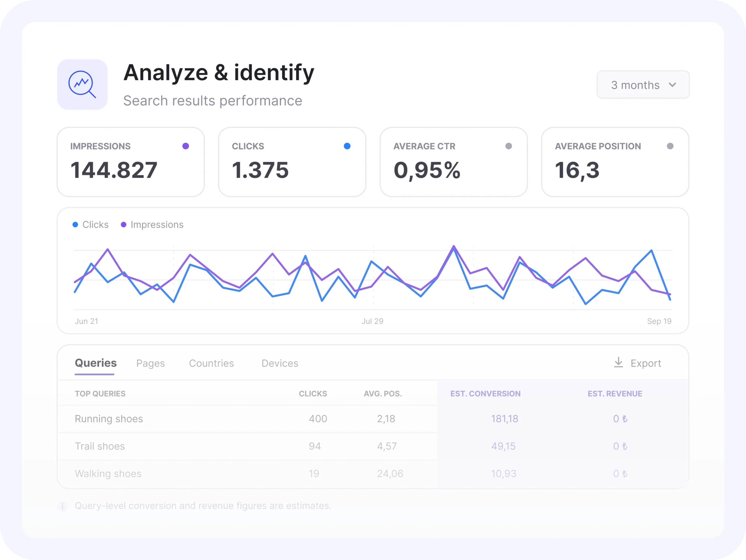Click the search analytics magnifier icon
Image resolution: width=746 pixels, height=560 pixels.
[82, 84]
